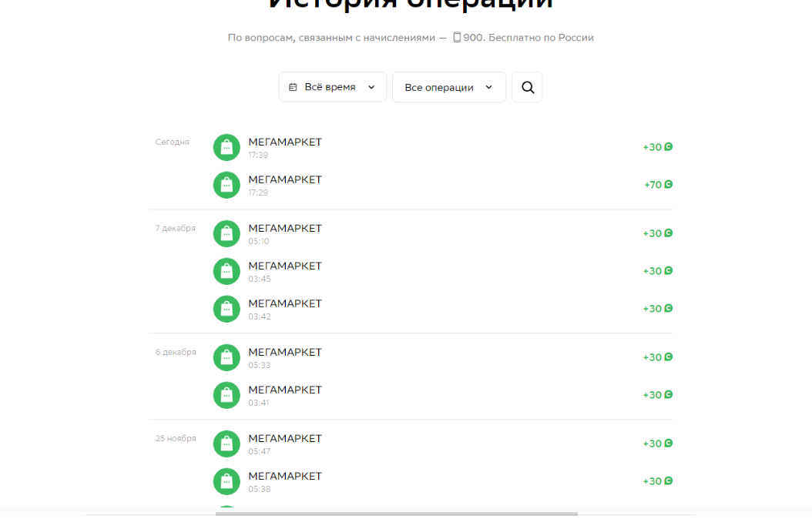Open the search magnifier button

tap(527, 88)
